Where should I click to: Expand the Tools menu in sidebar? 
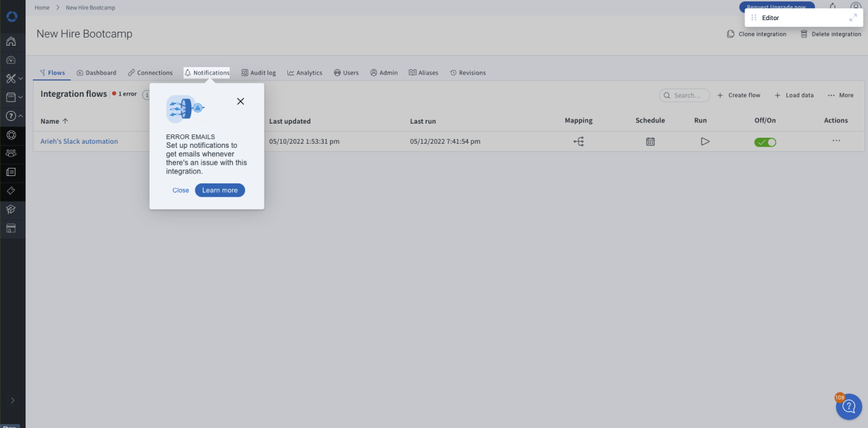point(12,79)
